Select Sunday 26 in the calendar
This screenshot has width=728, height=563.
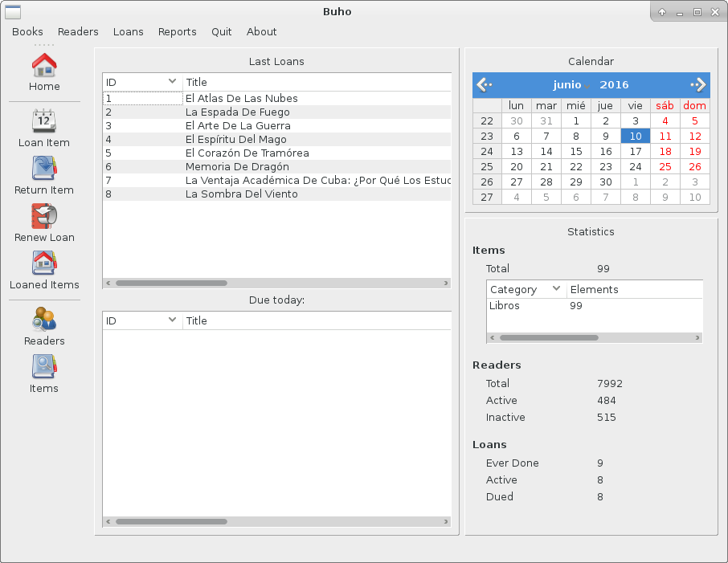(x=695, y=166)
